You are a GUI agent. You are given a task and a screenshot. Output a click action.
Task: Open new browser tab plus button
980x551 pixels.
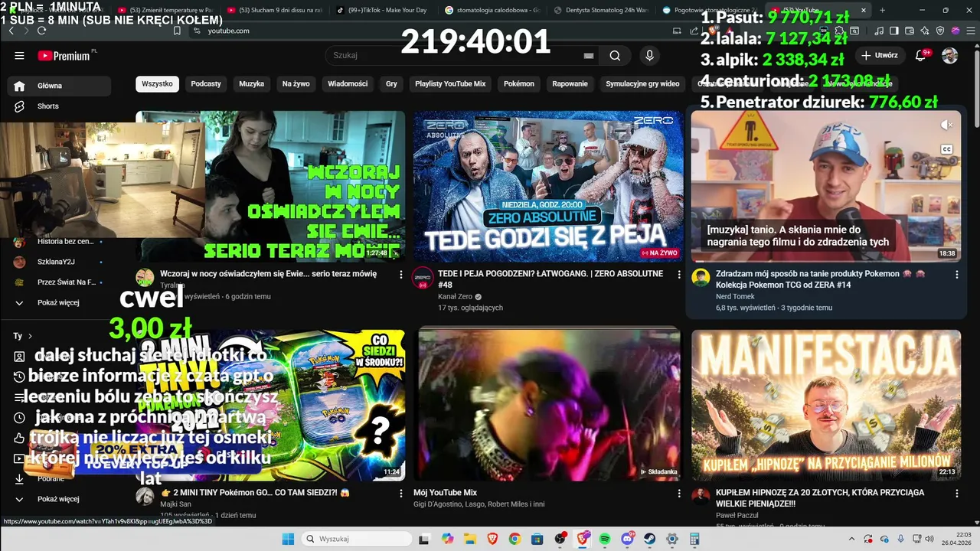pyautogui.click(x=882, y=11)
